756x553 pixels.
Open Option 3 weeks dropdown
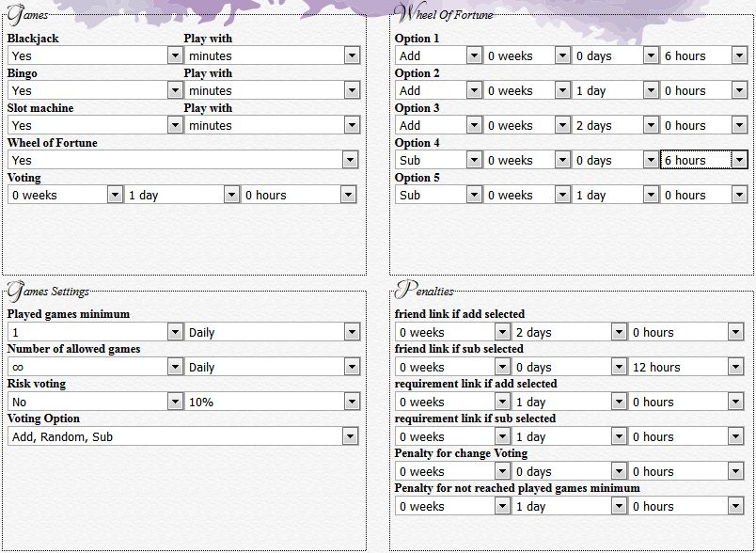527,125
